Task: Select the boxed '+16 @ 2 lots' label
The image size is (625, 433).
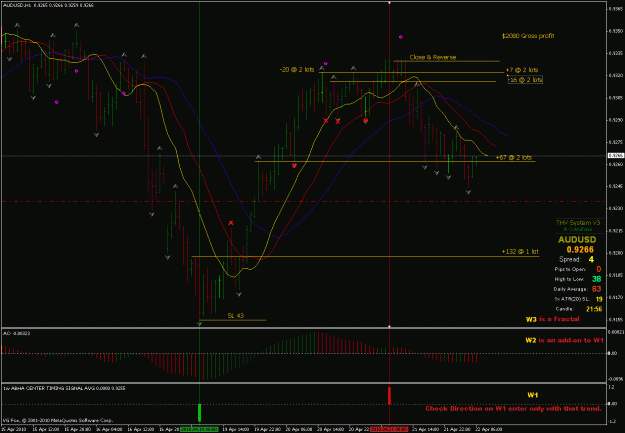Action: (x=525, y=80)
